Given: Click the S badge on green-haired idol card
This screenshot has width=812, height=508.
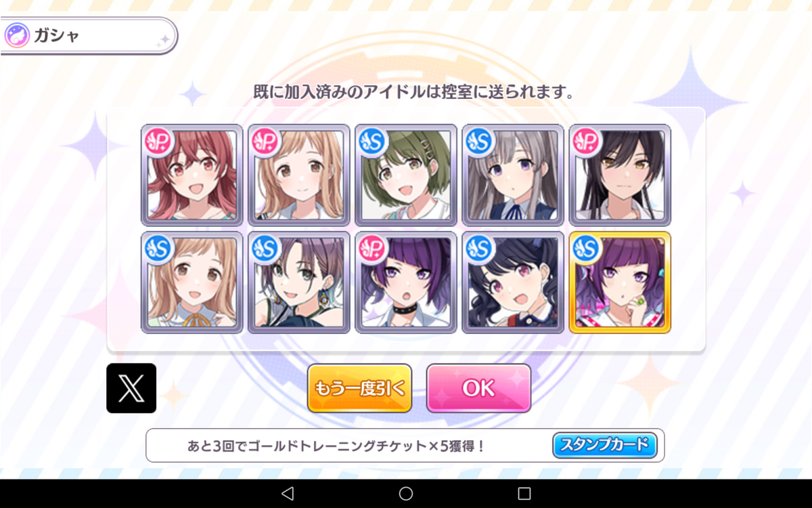Looking at the screenshot, I should 371,140.
